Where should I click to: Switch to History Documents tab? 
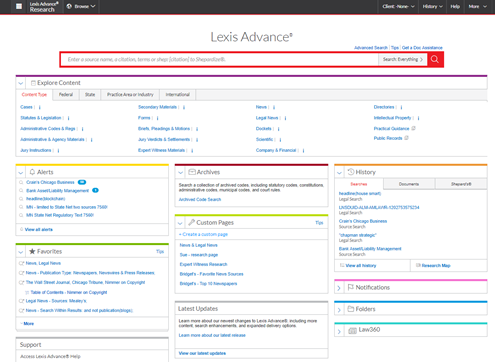[409, 184]
